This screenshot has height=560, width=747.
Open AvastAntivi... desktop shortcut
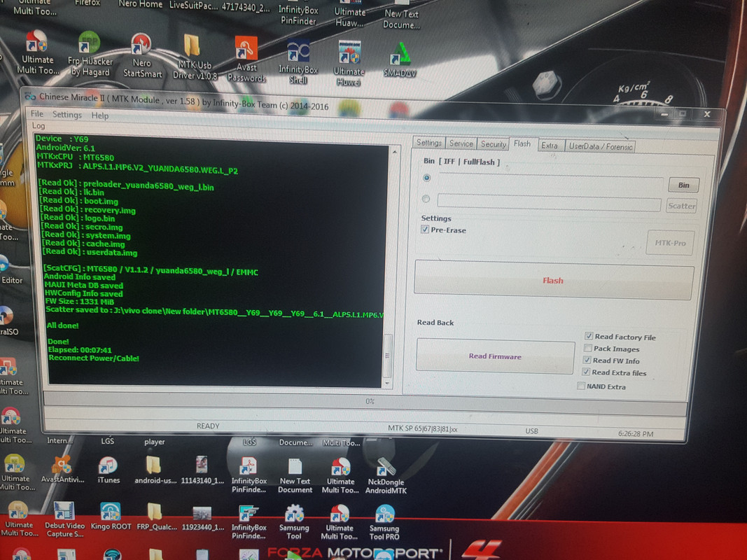tap(62, 469)
